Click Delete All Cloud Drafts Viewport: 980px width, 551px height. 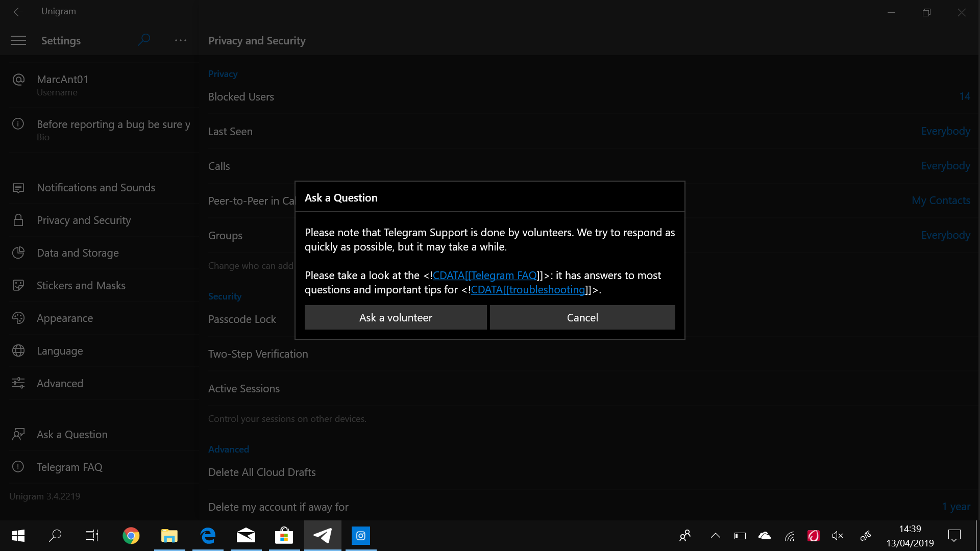tap(590, 472)
